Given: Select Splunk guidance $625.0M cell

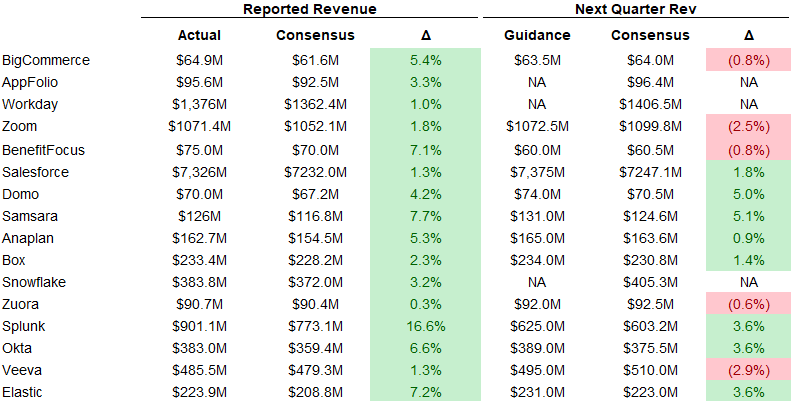Looking at the screenshot, I should [x=537, y=326].
